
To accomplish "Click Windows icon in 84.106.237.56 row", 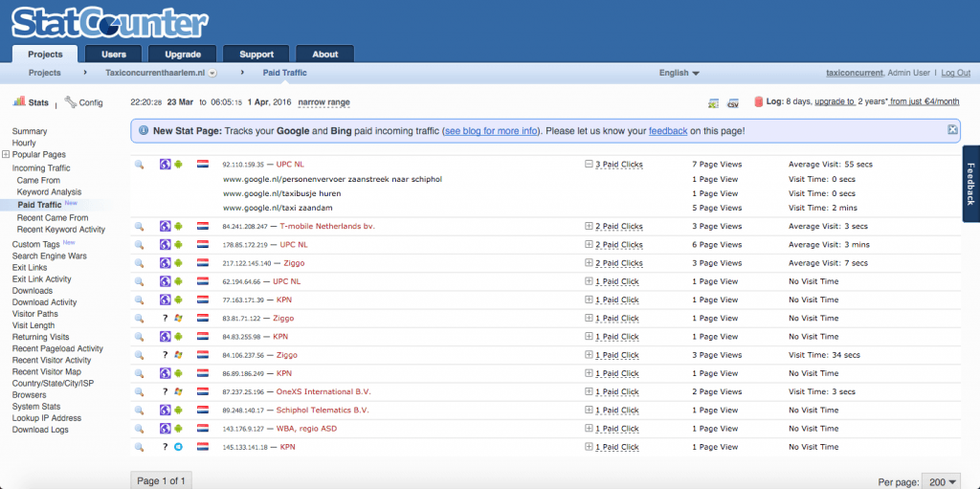I will point(178,355).
